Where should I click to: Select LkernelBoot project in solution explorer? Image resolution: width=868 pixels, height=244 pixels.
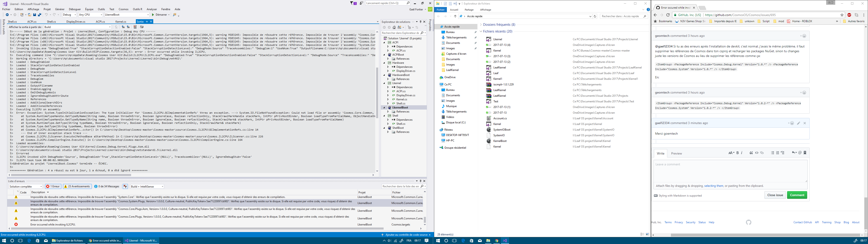[x=400, y=108]
